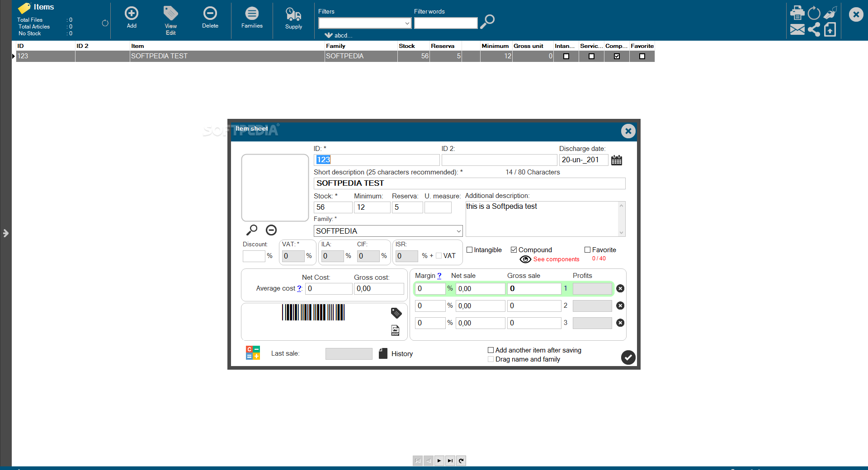868x470 pixels.
Task: Refresh the items list from top-right toolbar
Action: tap(814, 13)
